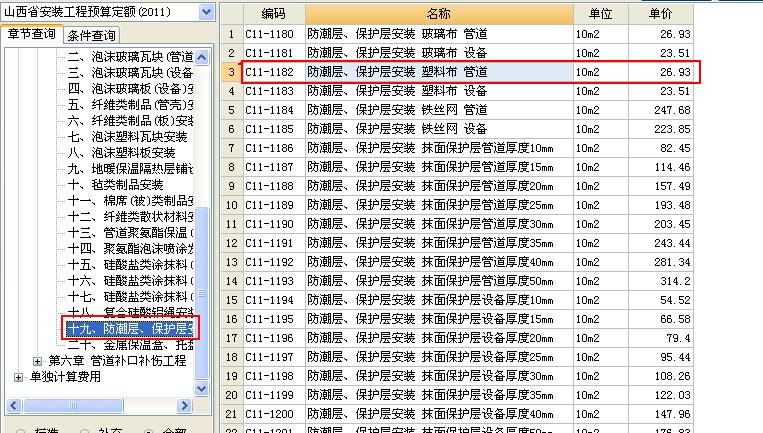Select the 单独计算费用 tree entry
The height and width of the screenshot is (433, 763).
click(66, 377)
